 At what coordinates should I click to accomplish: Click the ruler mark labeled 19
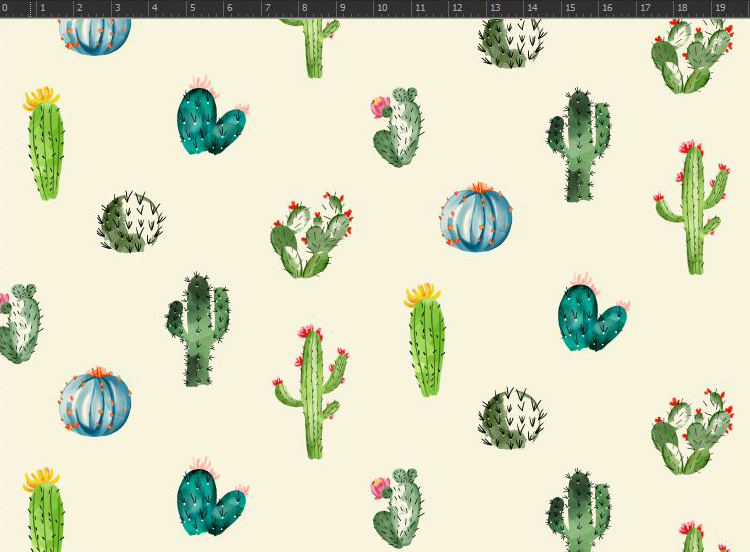pyautogui.click(x=720, y=8)
